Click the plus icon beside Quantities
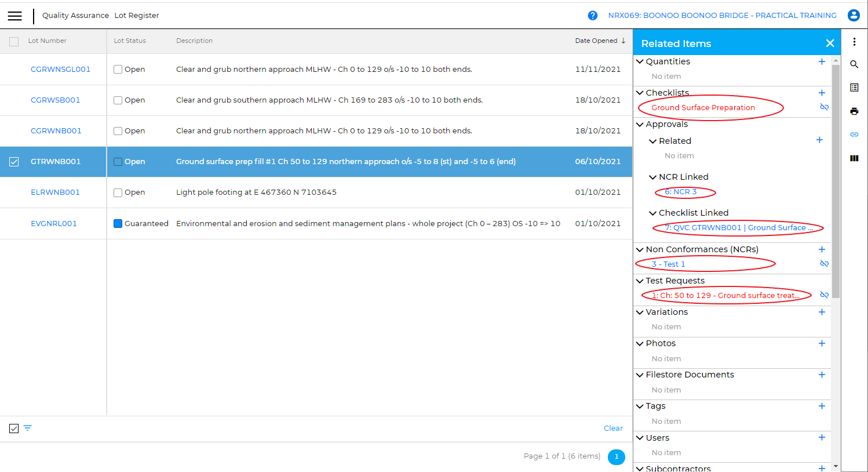Viewport: 868px width, 472px height. click(821, 61)
